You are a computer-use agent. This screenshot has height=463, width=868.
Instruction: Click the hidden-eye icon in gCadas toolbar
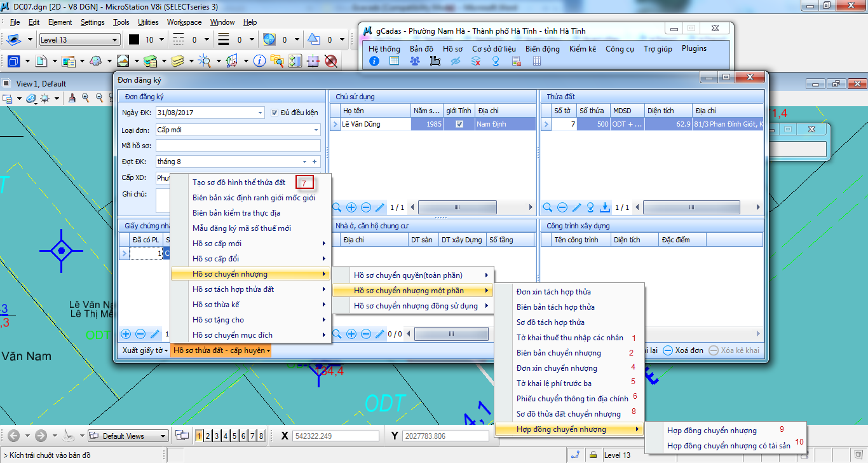pyautogui.click(x=455, y=61)
